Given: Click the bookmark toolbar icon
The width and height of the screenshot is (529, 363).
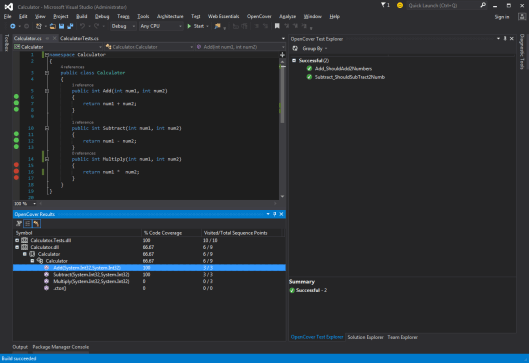Looking at the screenshot, I should pos(277,26).
